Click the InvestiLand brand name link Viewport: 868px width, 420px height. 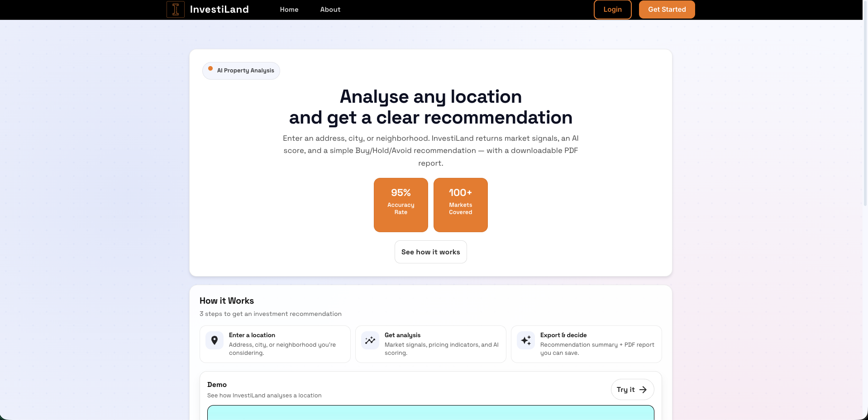pos(219,10)
